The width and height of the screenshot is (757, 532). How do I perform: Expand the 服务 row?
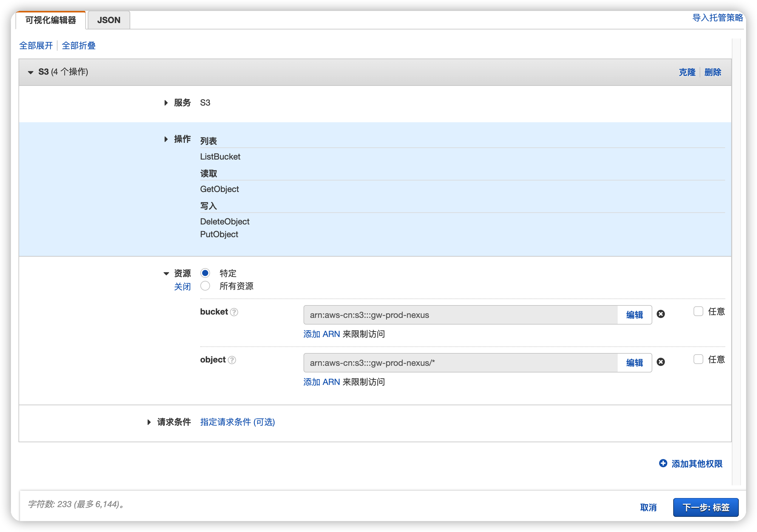(x=166, y=103)
